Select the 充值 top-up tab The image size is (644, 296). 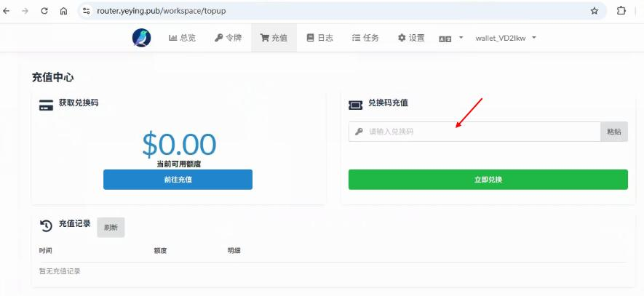tap(274, 38)
